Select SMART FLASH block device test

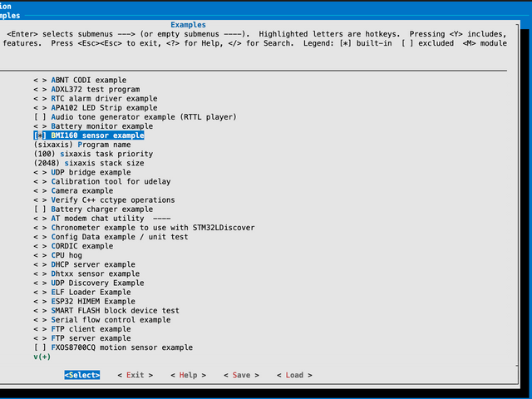[106, 310]
